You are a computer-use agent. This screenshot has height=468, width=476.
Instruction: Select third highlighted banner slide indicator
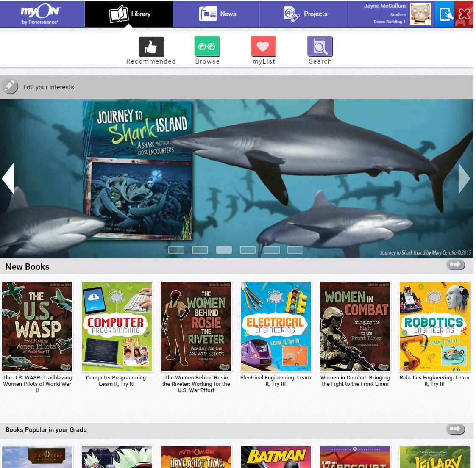coord(224,250)
